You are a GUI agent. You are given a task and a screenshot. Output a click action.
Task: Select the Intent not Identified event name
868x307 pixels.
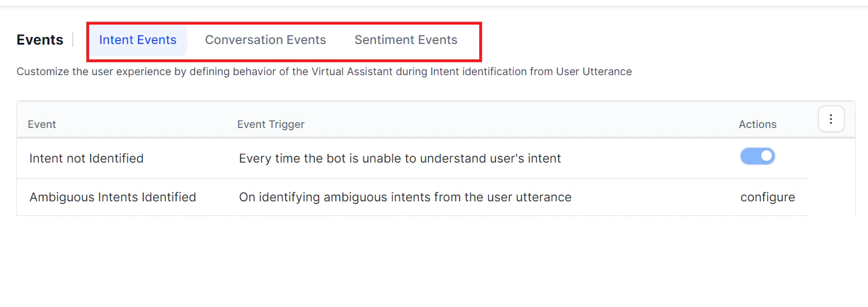tap(86, 158)
